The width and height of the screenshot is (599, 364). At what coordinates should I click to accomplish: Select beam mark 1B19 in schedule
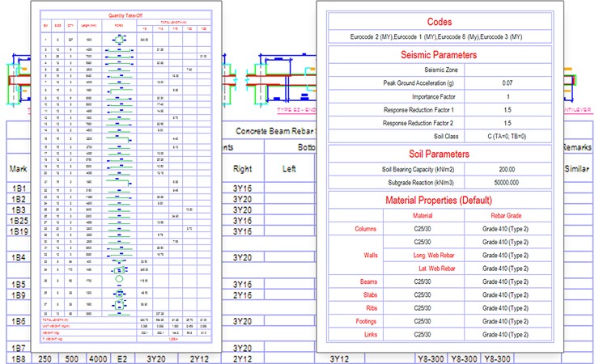19,231
